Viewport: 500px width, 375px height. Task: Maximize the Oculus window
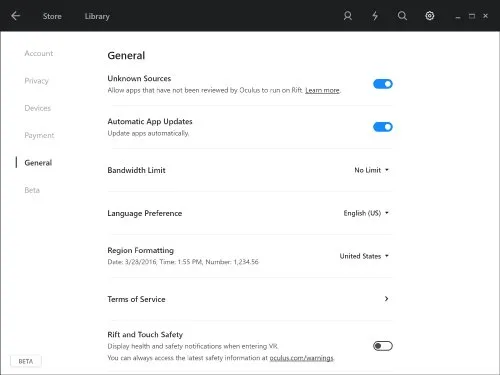tap(472, 16)
